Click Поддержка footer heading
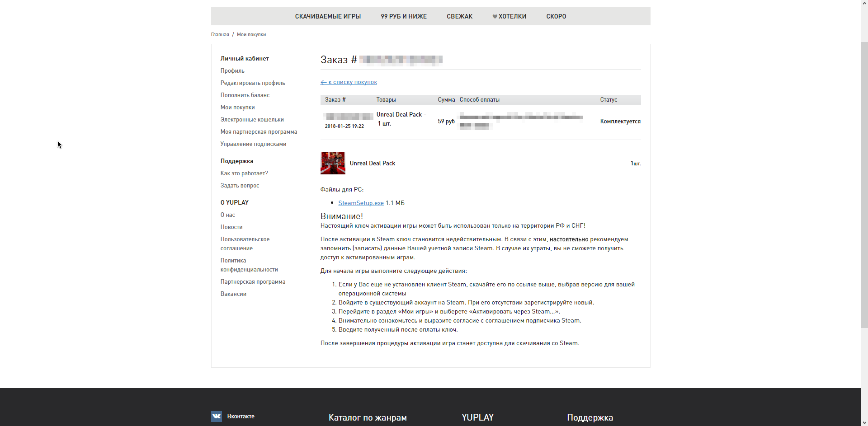This screenshot has width=868, height=426. tap(590, 417)
